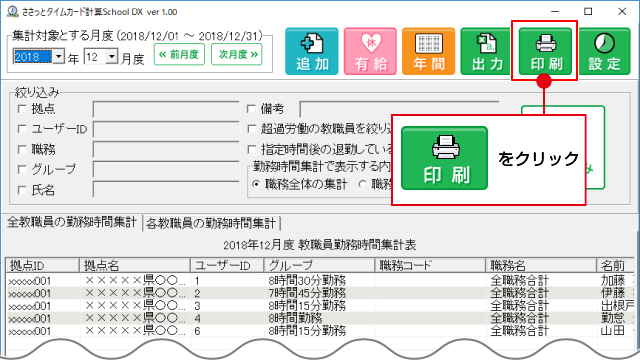Select the 職務全体の集計 radio button
This screenshot has height=364, width=640.
(256, 184)
